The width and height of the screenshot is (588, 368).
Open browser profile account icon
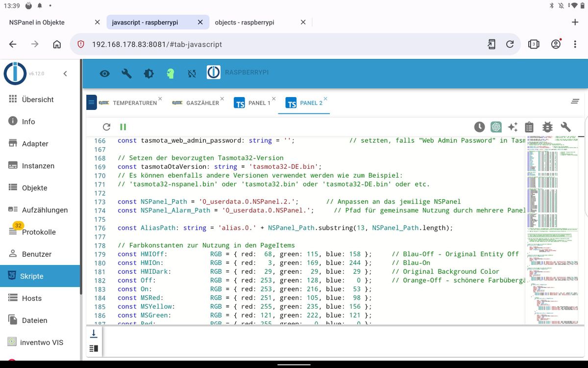(556, 44)
